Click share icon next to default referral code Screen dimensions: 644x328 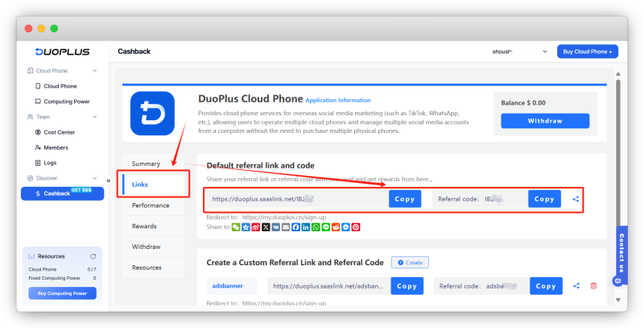(x=576, y=199)
